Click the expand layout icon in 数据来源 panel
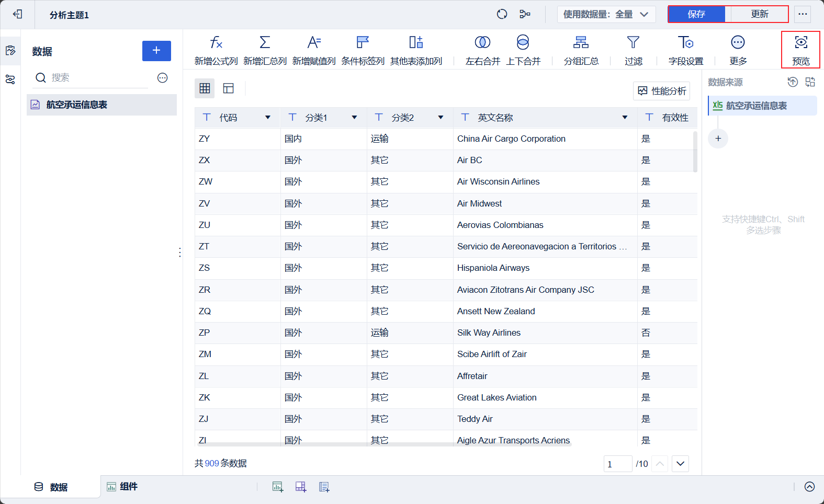 click(x=810, y=82)
